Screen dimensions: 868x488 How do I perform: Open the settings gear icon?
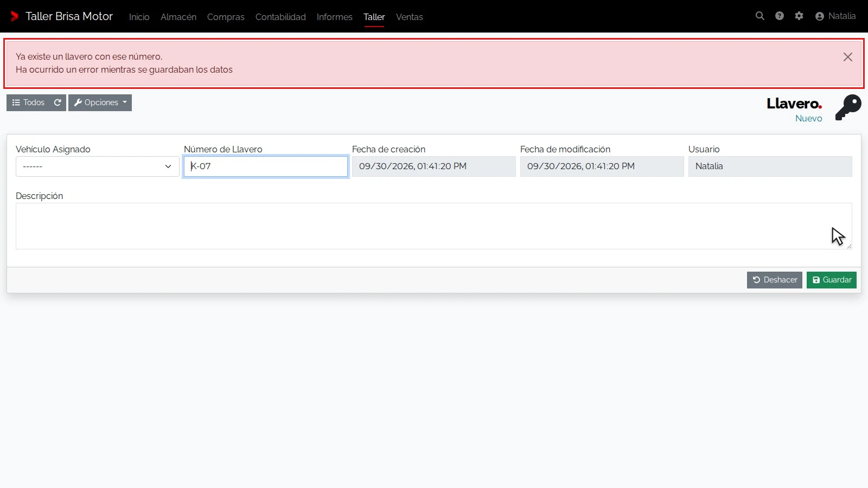click(x=799, y=16)
